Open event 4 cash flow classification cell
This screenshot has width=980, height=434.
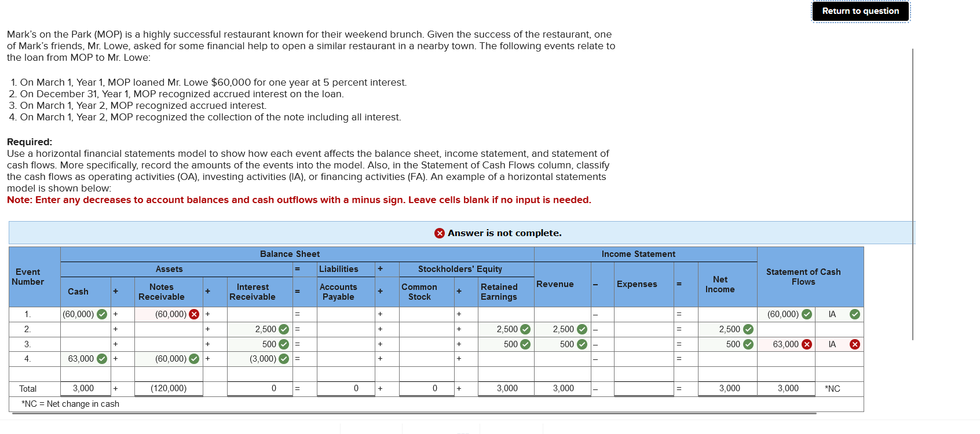(x=839, y=359)
